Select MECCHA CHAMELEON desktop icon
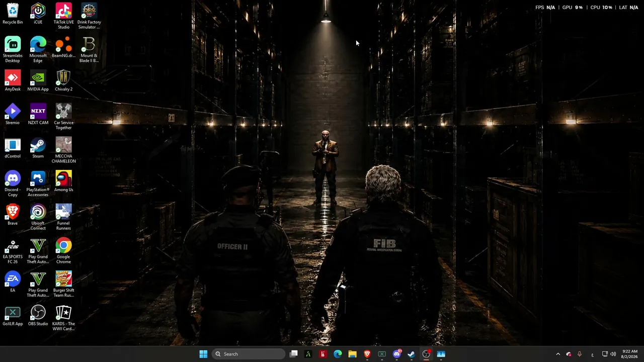The width and height of the screenshot is (644, 362). coord(63,151)
